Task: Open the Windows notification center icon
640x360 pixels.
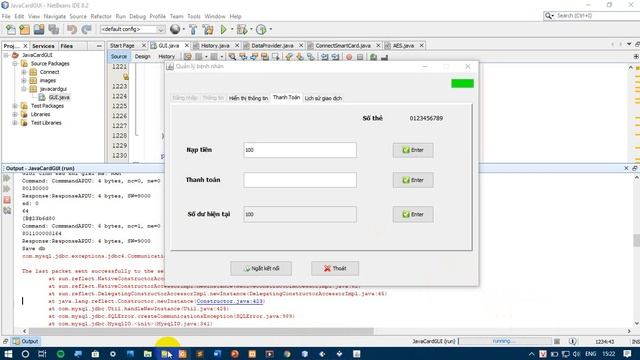Action: [627, 354]
